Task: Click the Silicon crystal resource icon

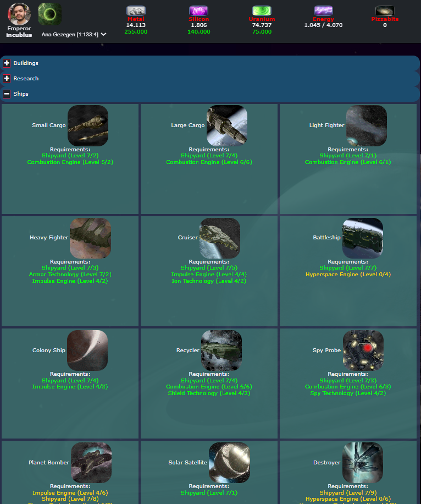Action: [x=198, y=11]
